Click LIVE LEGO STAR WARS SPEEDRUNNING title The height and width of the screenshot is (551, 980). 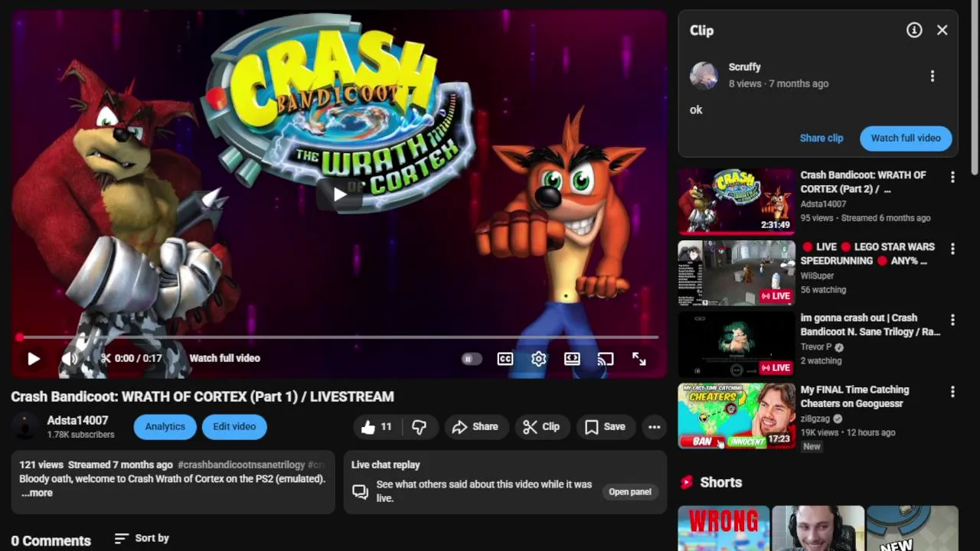[x=868, y=254]
